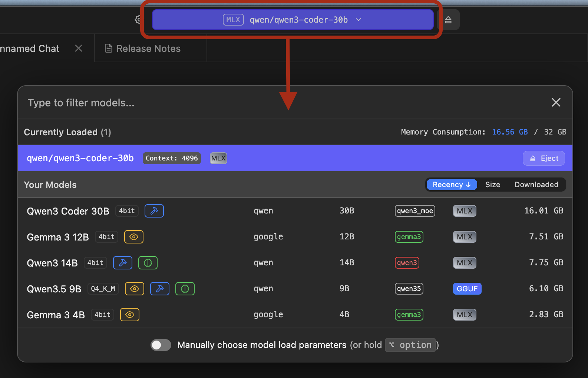The height and width of the screenshot is (378, 588).
Task: Click the vision eye icon on Gemma 3 4B
Action: click(130, 315)
